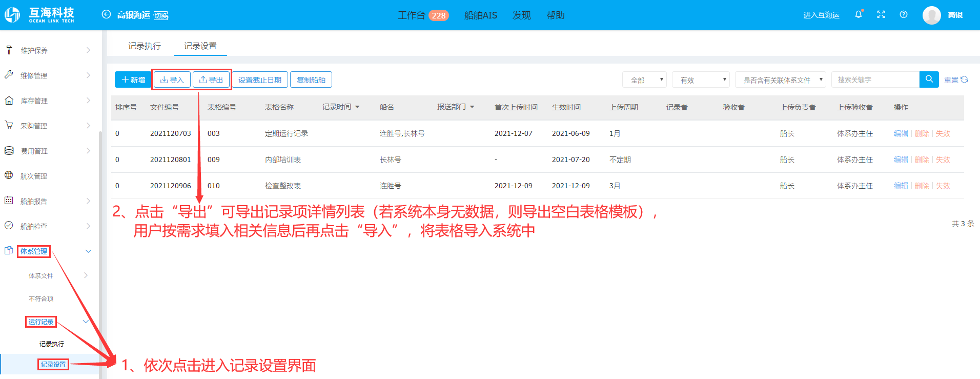Click the 采购管理 cart sidebar icon
The height and width of the screenshot is (379, 980).
pyautogui.click(x=9, y=125)
